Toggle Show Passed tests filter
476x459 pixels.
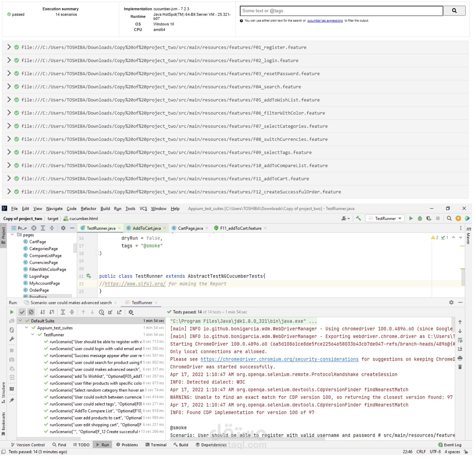click(22, 312)
